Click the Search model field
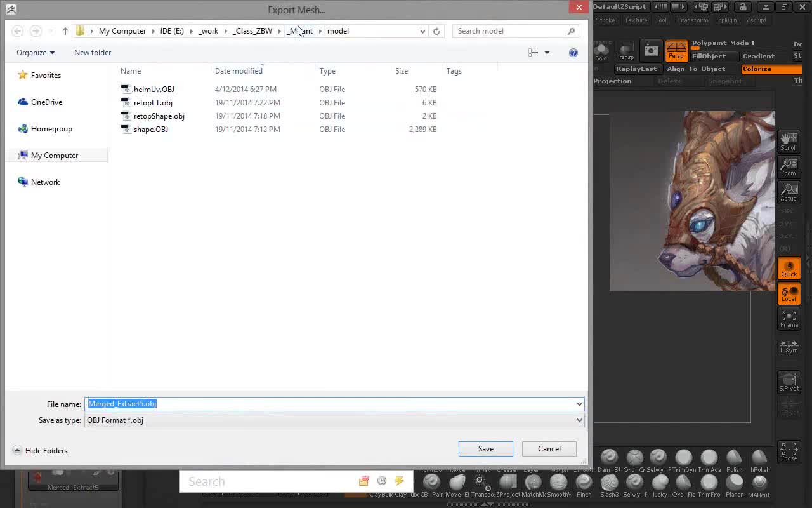 tap(514, 31)
